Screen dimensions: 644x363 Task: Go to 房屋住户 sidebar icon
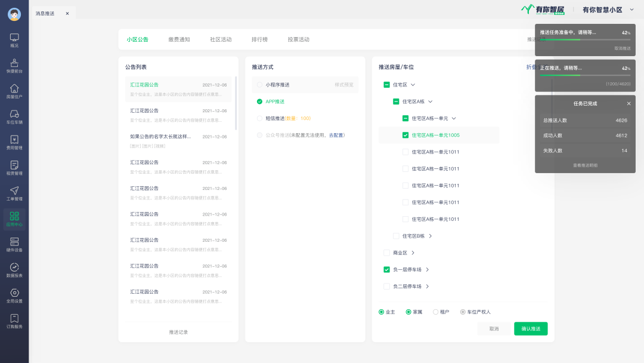click(14, 91)
